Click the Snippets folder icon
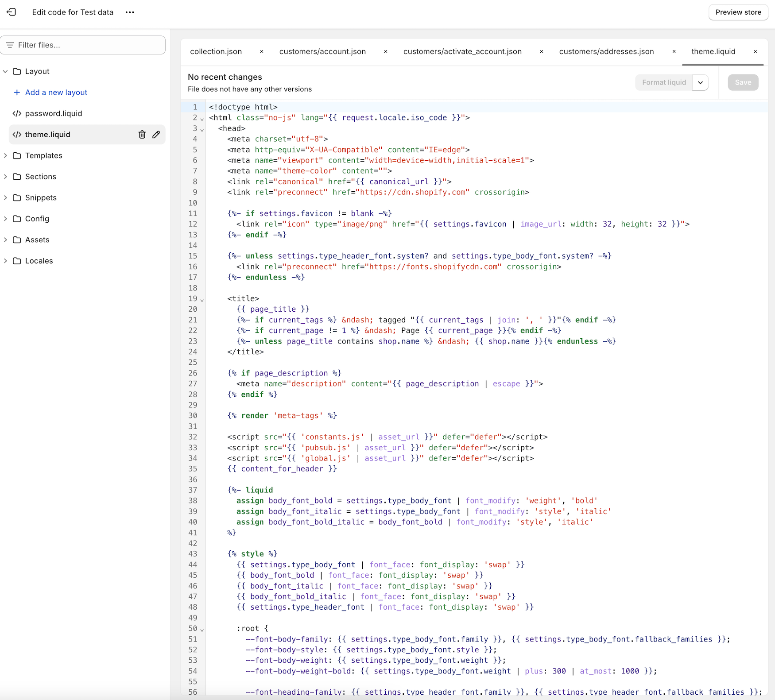This screenshot has height=700, width=775. pos(17,197)
